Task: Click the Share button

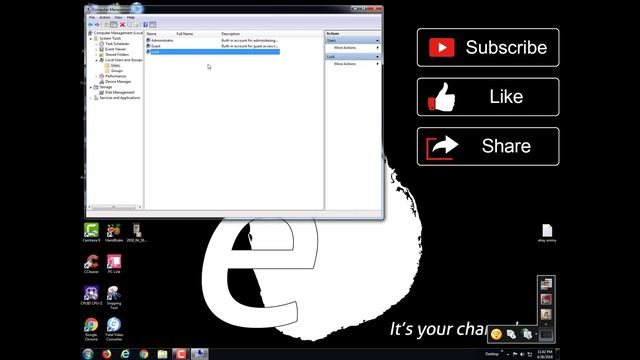Action: click(x=488, y=147)
